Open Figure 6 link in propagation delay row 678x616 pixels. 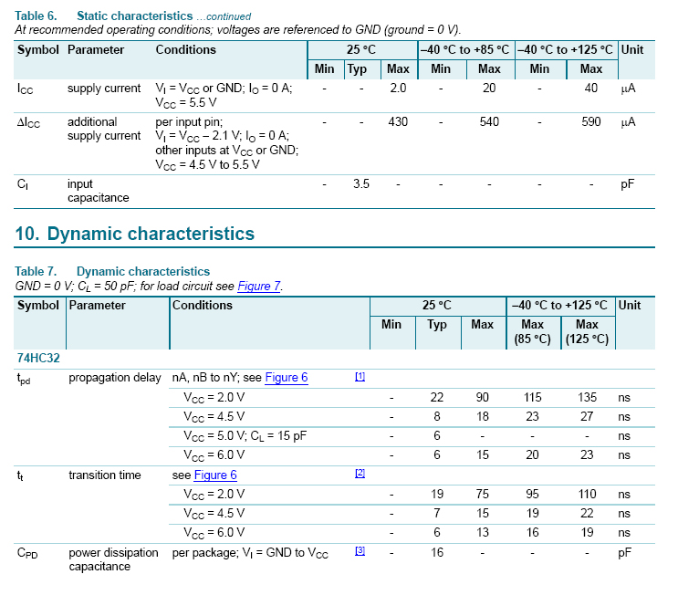point(286,378)
